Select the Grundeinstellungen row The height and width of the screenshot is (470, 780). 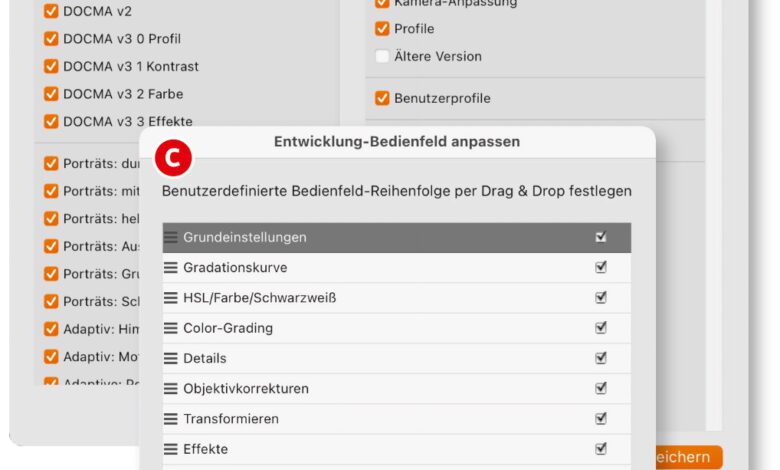click(380, 238)
